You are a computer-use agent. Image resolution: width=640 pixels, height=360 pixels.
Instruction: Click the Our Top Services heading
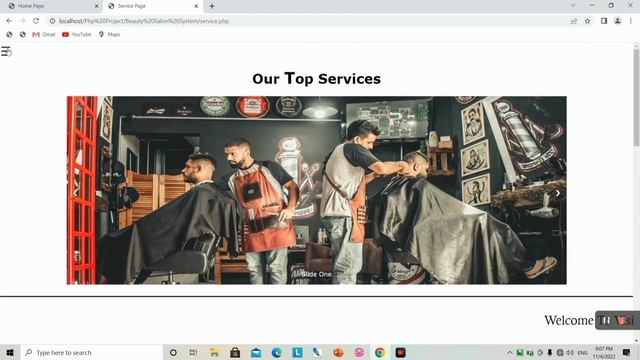click(x=316, y=78)
